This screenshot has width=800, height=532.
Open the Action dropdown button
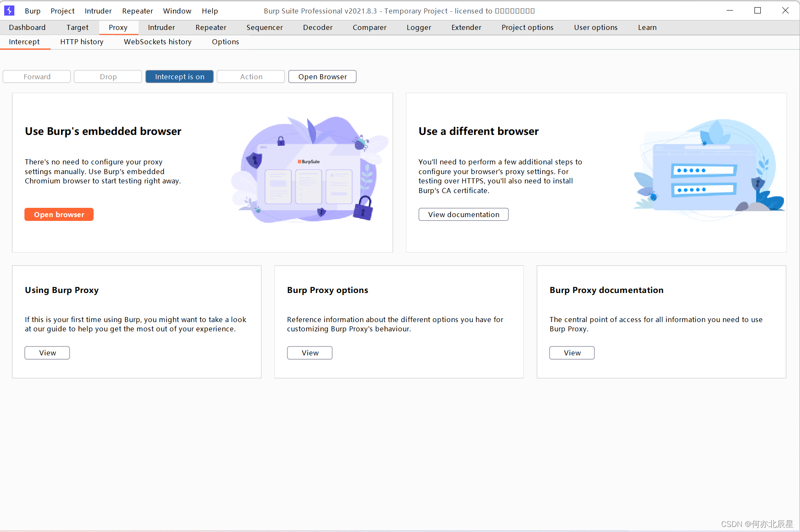pyautogui.click(x=251, y=77)
